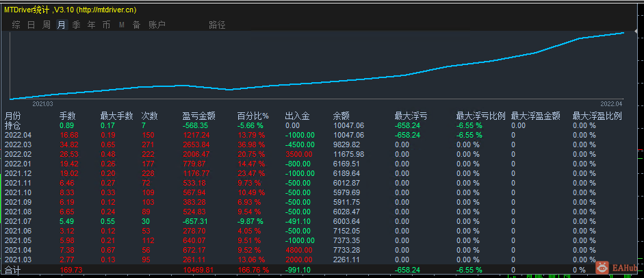Viewport: 644px width, 278px height.
Task: Click the 2261.11 balance value
Action: [346, 260]
